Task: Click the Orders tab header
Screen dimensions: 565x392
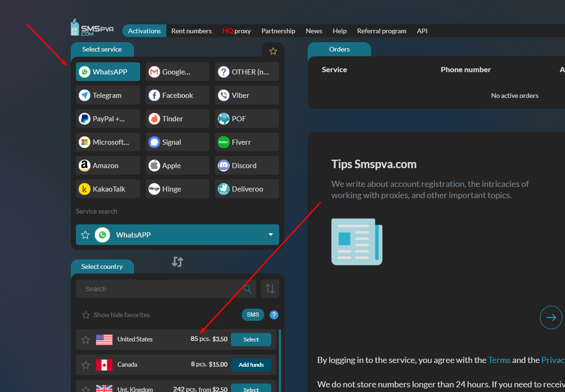Action: (339, 49)
